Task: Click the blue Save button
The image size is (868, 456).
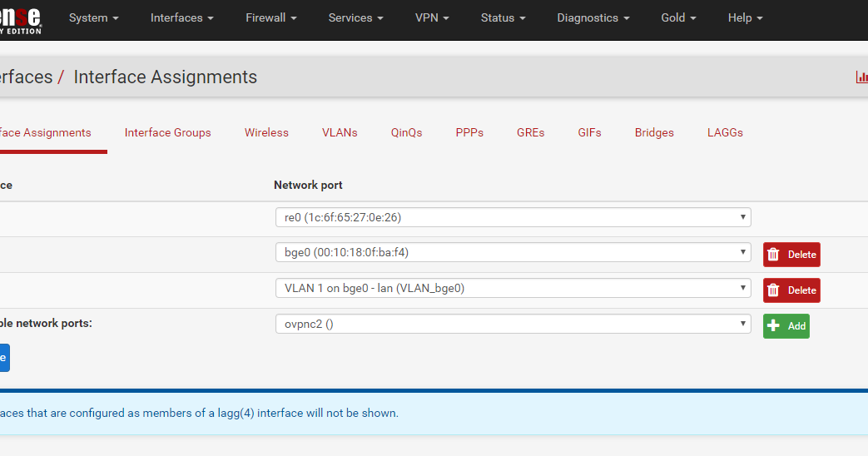Action: pos(4,358)
